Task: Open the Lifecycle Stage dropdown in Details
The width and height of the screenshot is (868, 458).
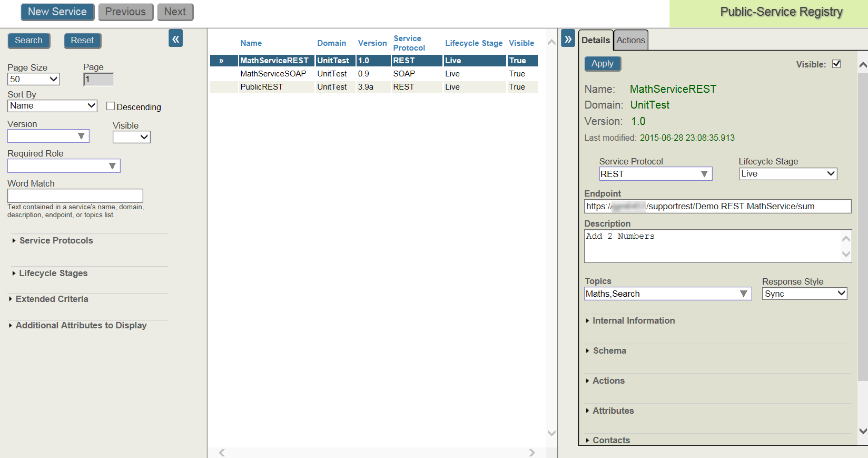Action: click(x=788, y=173)
